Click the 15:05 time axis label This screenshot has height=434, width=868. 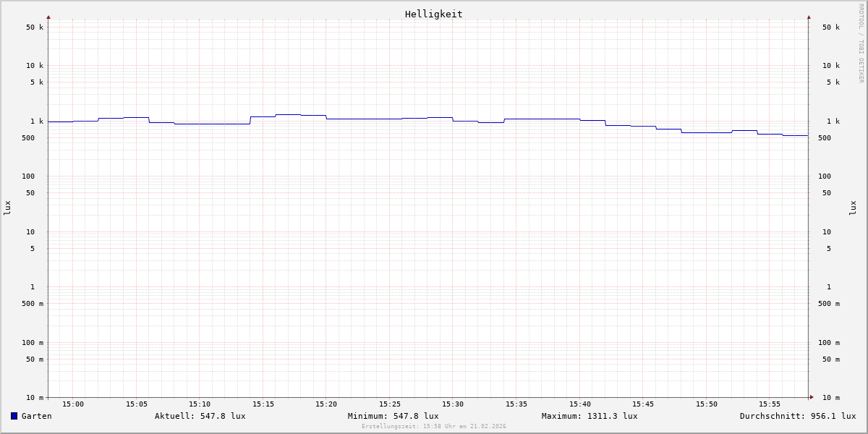click(x=137, y=404)
